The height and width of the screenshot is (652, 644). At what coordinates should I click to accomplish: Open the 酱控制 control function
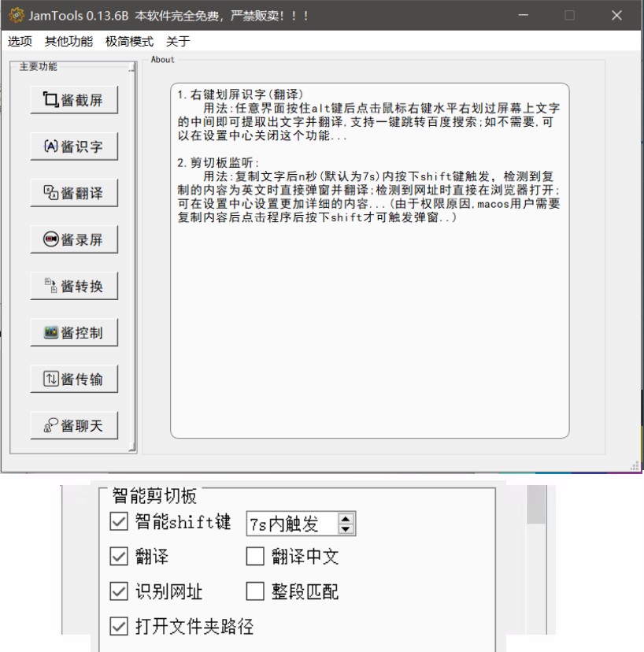(74, 332)
